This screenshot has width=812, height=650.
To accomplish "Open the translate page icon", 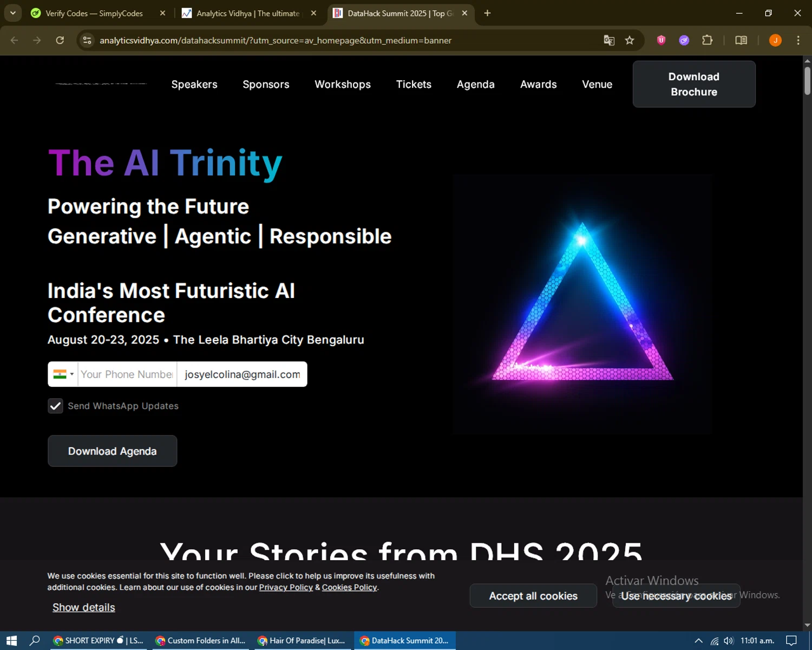I will pos(609,40).
